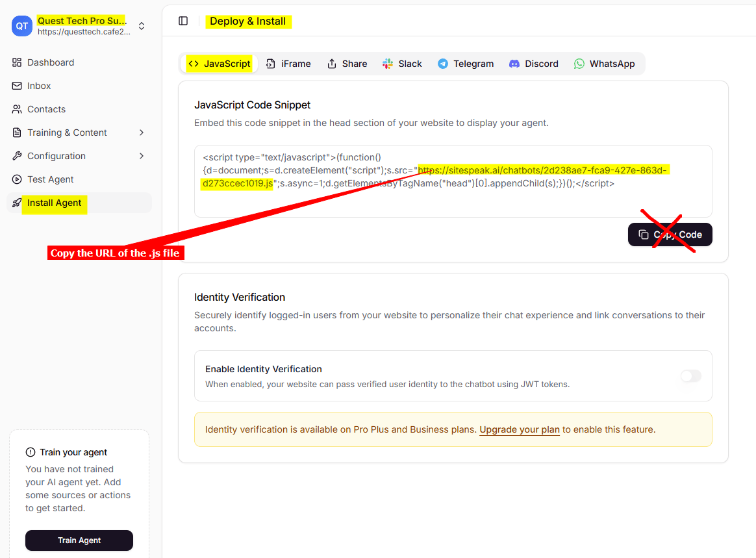The height and width of the screenshot is (558, 756).
Task: Switch to the iFrame tab
Action: pyautogui.click(x=288, y=64)
